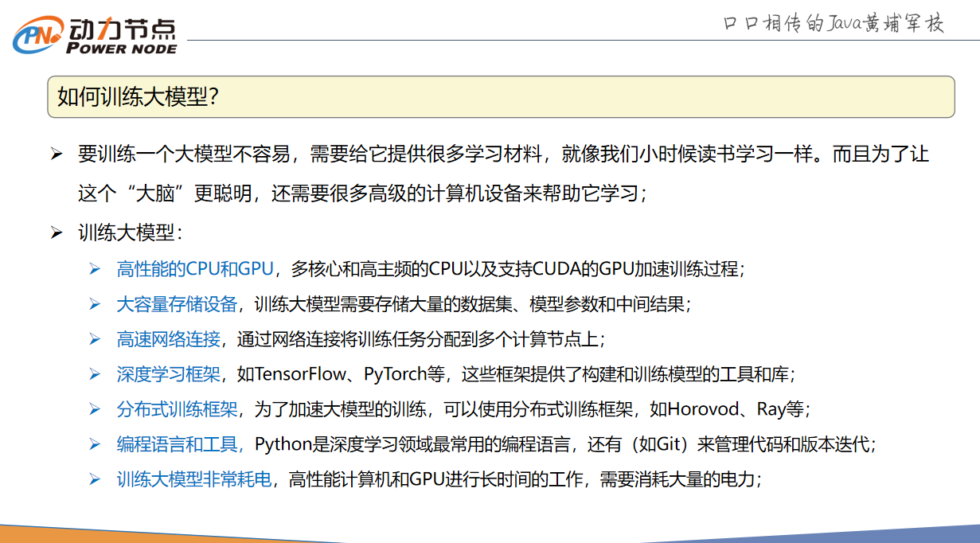Click the Power Node PN logo
This screenshot has height=543, width=980.
[x=37, y=34]
